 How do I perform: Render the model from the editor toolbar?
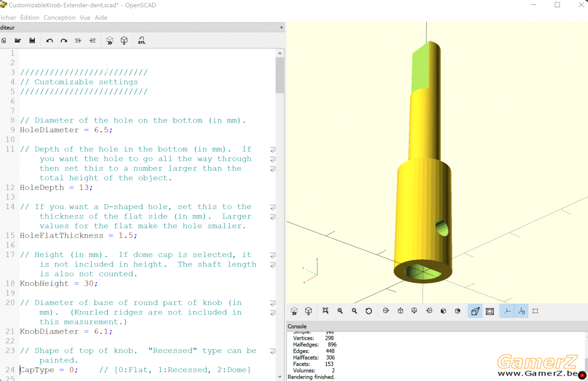point(124,41)
